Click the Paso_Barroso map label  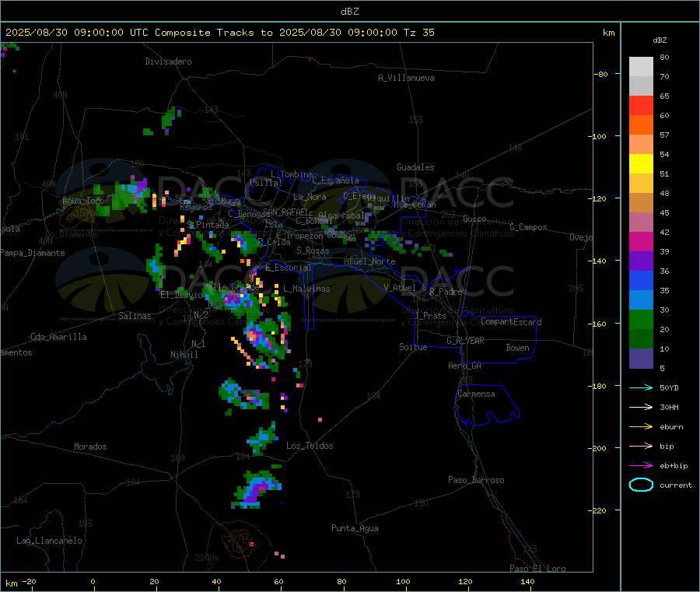tap(476, 481)
